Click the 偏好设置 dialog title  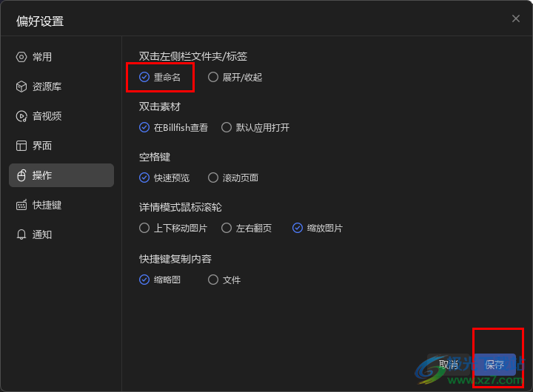pyautogui.click(x=40, y=21)
